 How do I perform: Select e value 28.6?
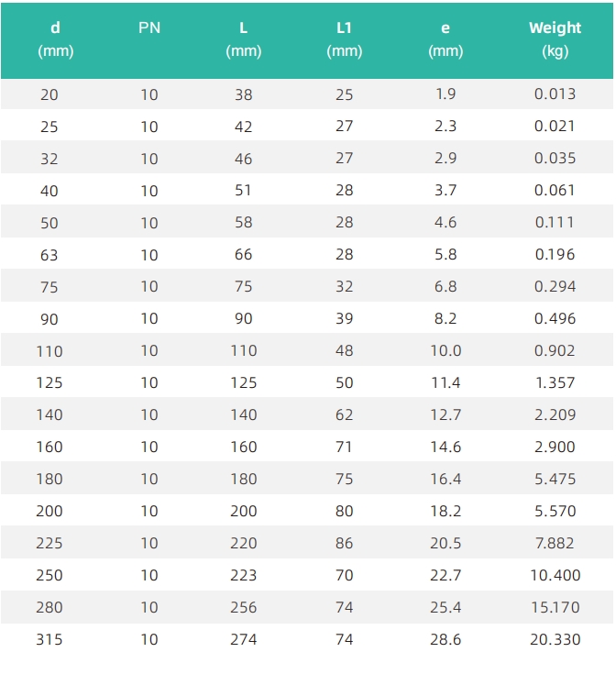click(445, 639)
